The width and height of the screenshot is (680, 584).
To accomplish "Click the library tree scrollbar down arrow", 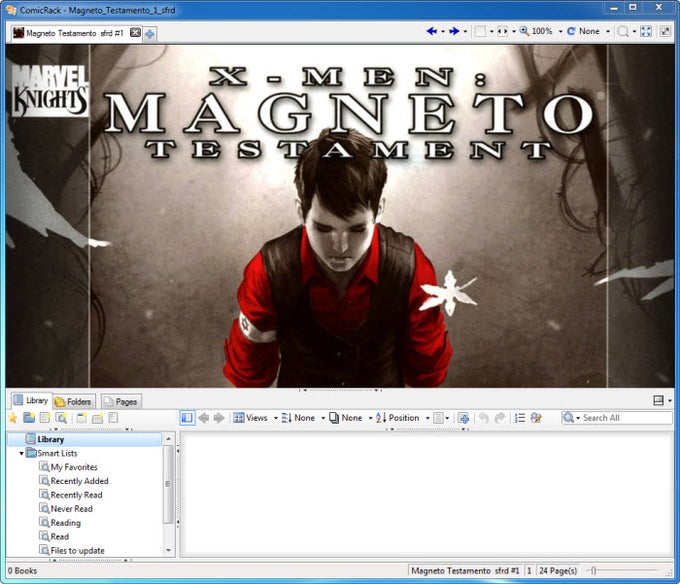I will coord(168,551).
